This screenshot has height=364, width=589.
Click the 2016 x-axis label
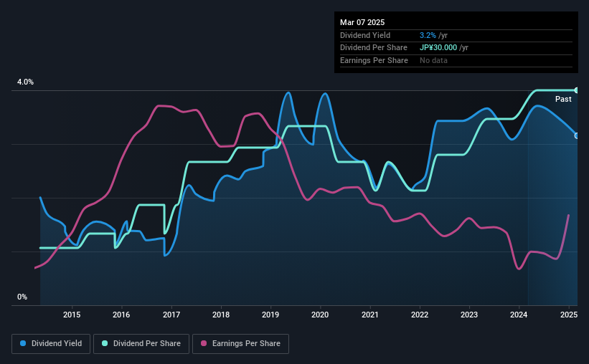pyautogui.click(x=121, y=315)
